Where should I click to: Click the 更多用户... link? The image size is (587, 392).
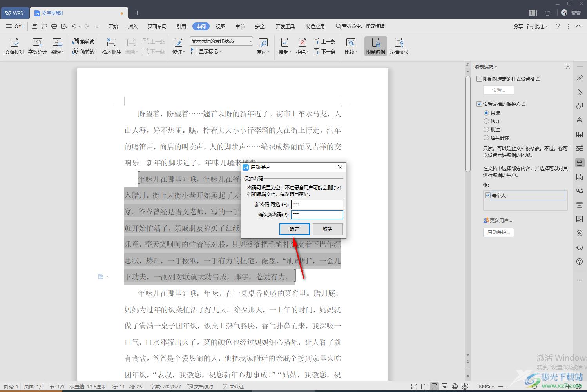pos(498,220)
